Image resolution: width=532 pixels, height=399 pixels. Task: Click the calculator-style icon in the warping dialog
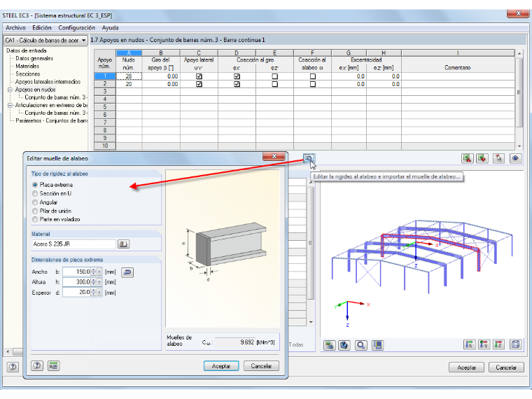click(54, 365)
